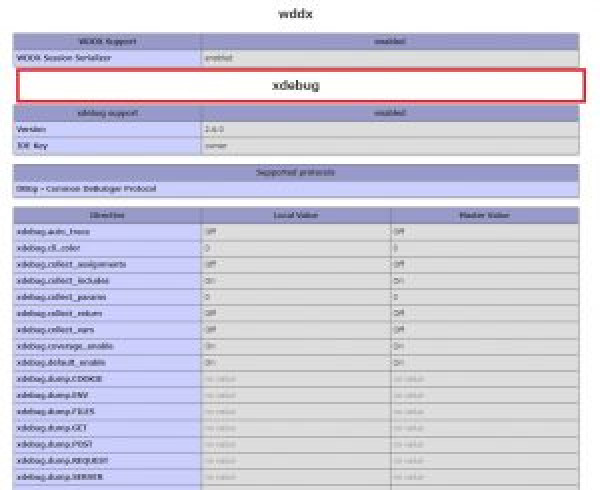Click the Master Value column header
Screen dimensions: 600x490
484,215
